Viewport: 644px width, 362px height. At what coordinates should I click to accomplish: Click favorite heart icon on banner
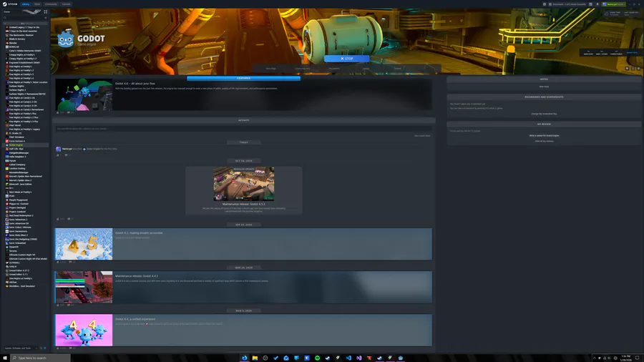click(627, 69)
